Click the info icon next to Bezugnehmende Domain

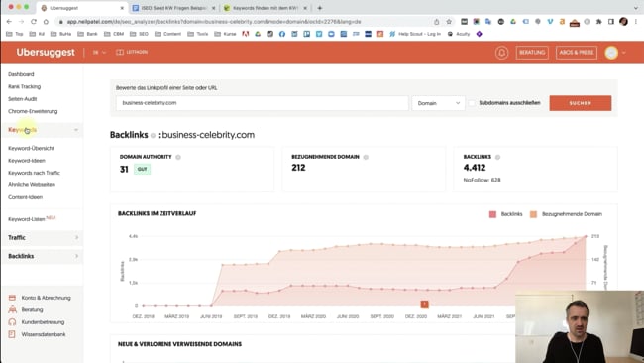[x=366, y=157]
